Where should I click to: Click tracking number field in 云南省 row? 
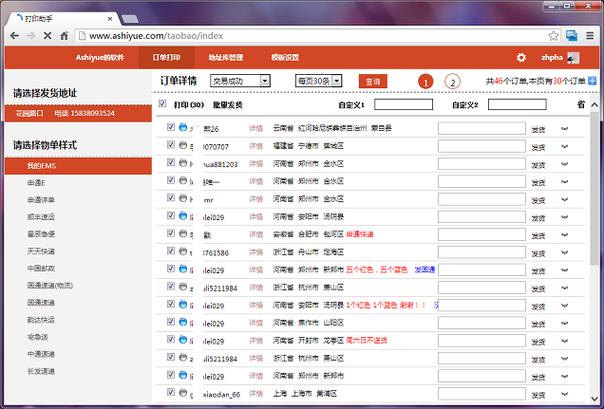tap(482, 128)
